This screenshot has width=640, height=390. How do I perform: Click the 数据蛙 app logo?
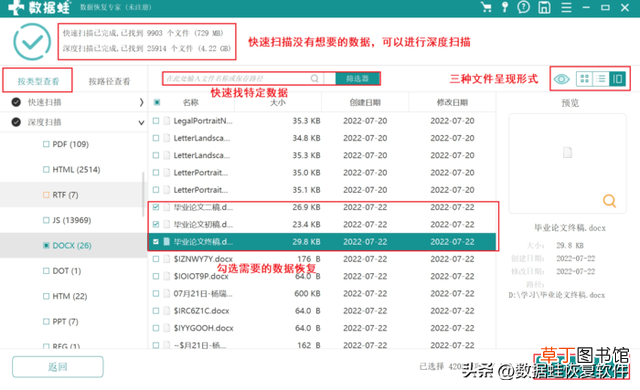click(40, 7)
